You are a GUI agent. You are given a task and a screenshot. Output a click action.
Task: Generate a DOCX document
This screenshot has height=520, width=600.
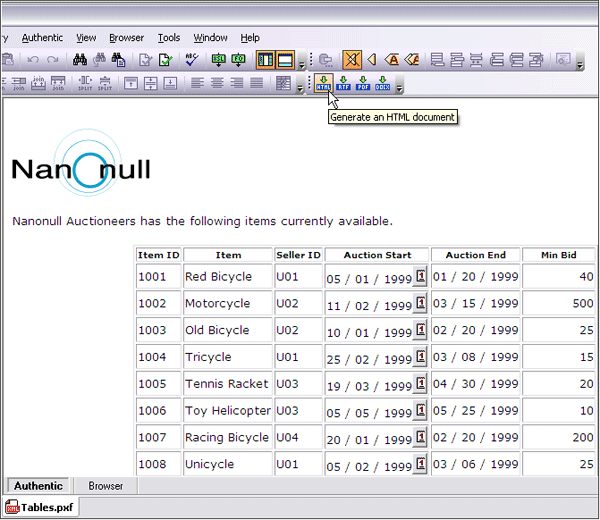pos(382,84)
